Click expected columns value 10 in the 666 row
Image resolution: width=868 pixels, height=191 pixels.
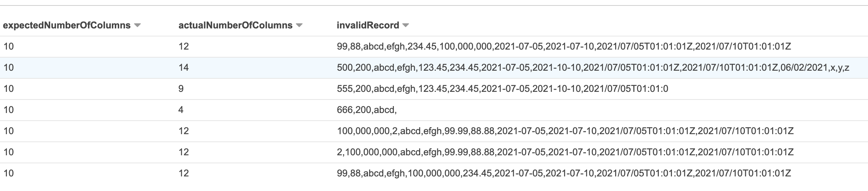(8, 110)
